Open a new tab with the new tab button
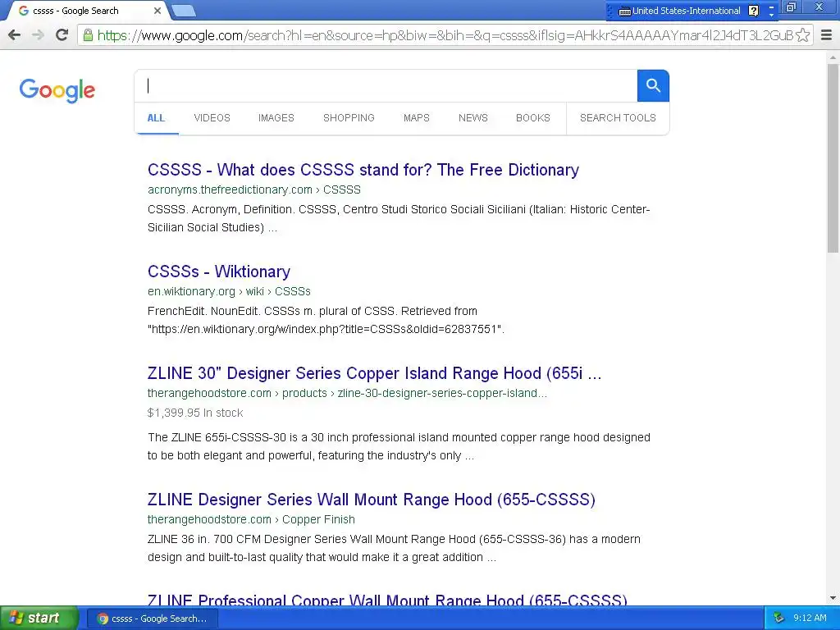The height and width of the screenshot is (630, 840). (x=184, y=11)
